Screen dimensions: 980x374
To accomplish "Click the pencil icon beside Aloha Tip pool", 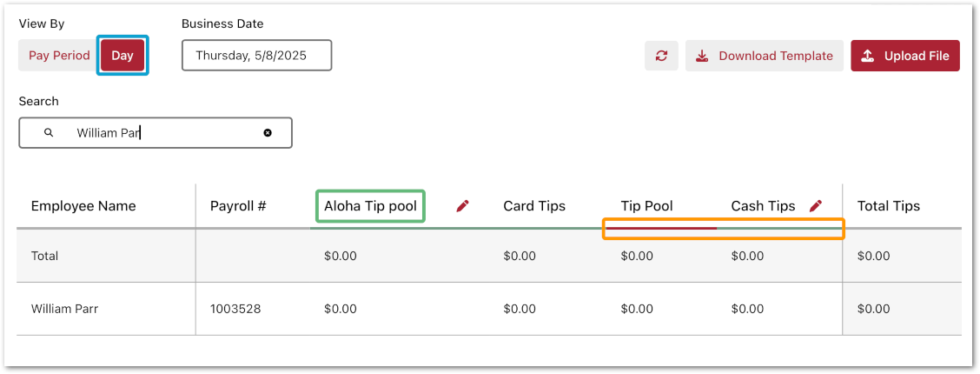I will [x=462, y=206].
